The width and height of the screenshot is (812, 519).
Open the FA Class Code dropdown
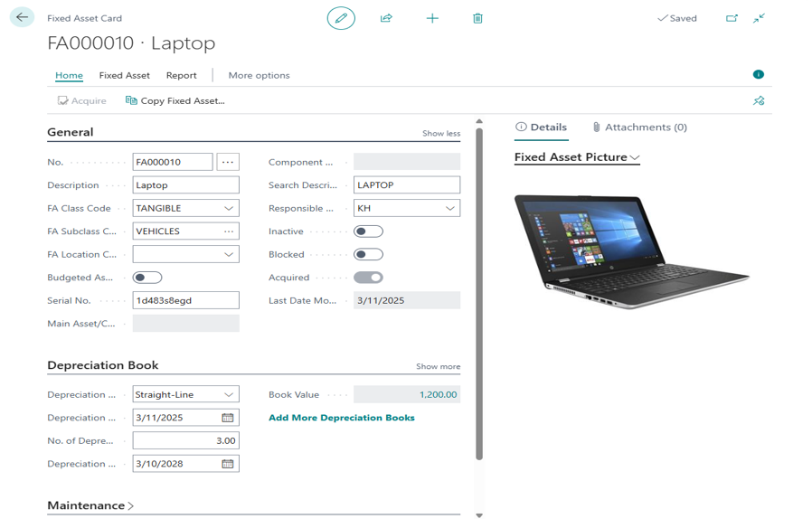(x=229, y=208)
